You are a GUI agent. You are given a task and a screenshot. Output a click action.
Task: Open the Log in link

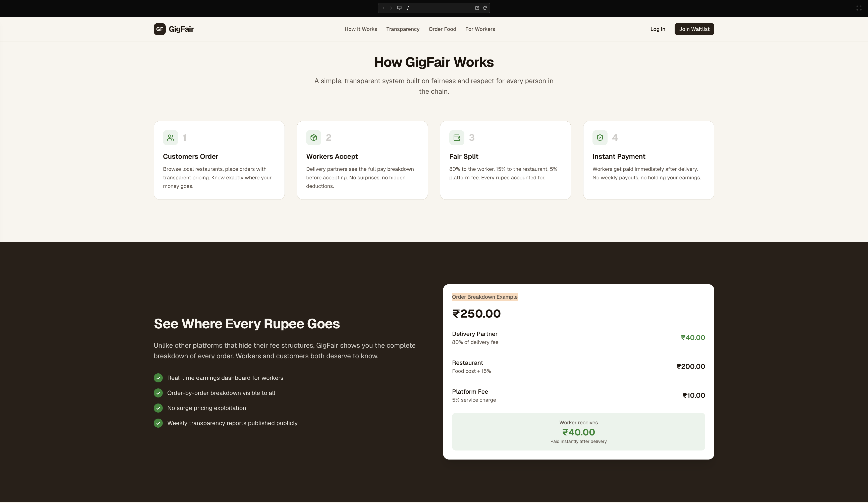658,29
